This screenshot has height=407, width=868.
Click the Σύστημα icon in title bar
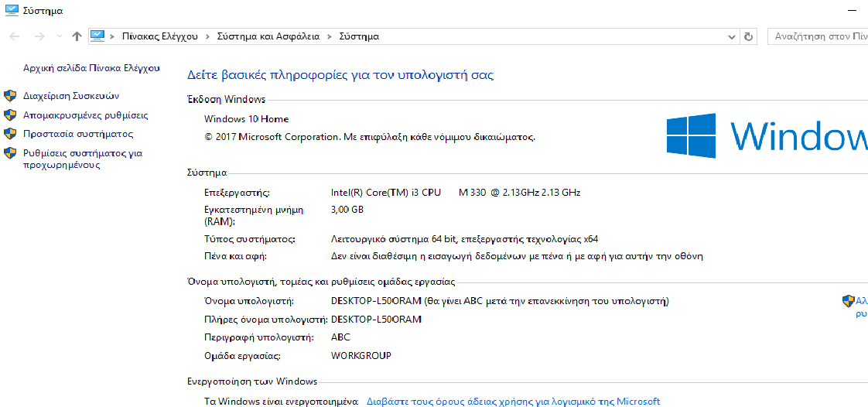coord(12,11)
